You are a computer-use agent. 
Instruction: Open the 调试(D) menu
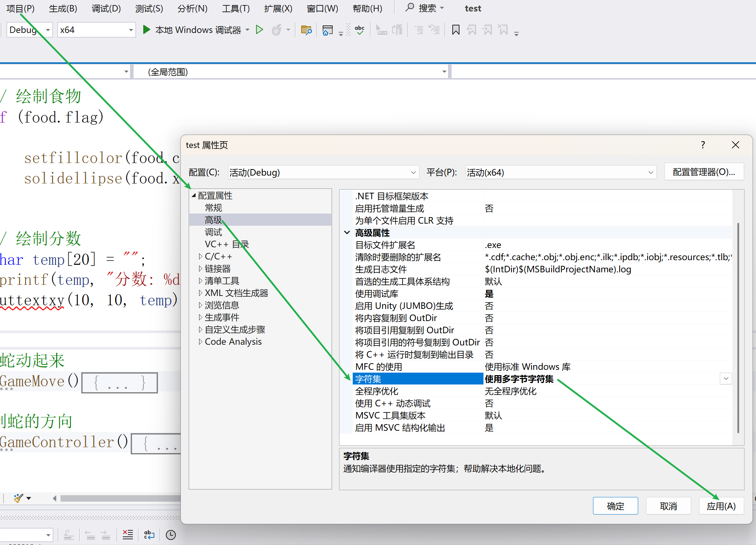(x=106, y=8)
